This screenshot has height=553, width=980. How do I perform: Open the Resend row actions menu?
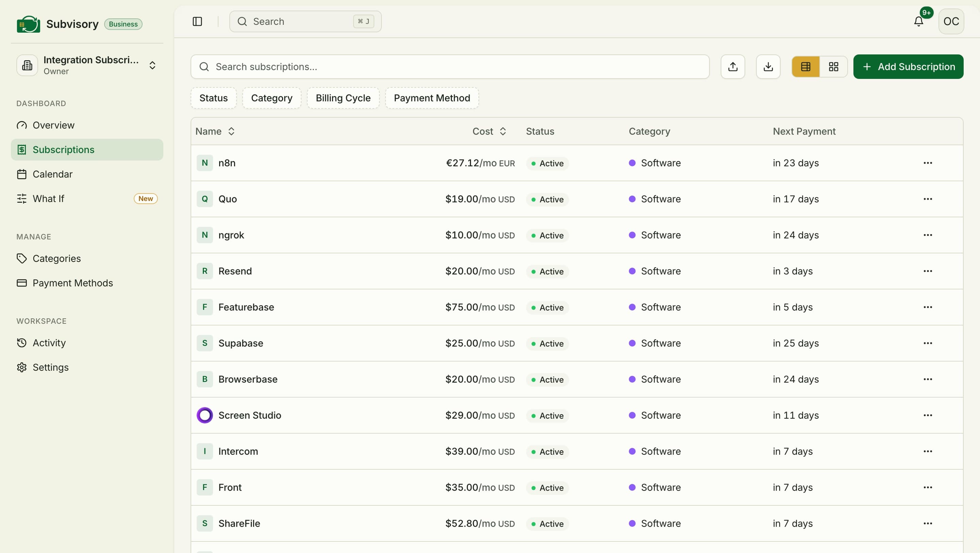pyautogui.click(x=928, y=271)
